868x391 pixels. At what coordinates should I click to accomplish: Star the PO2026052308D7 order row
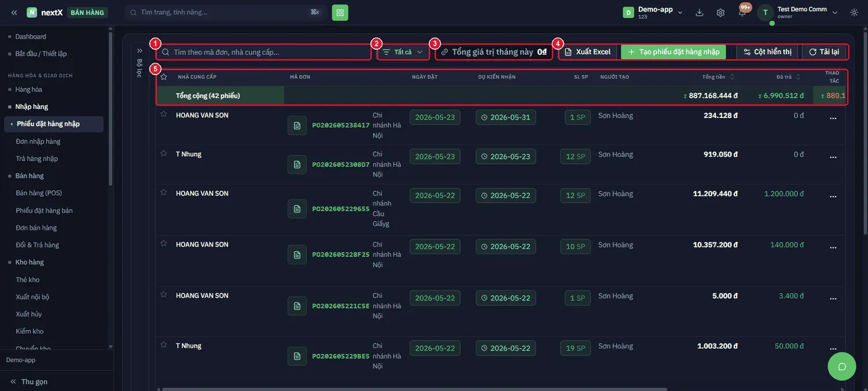pyautogui.click(x=164, y=153)
